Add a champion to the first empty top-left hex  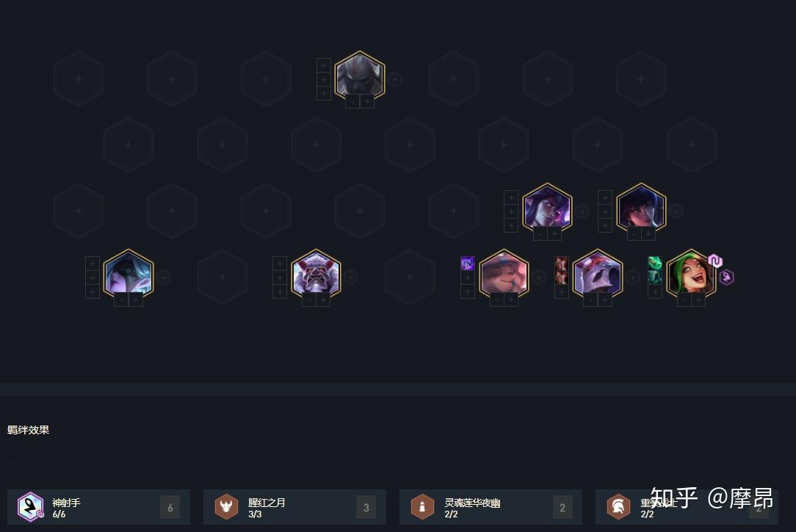[79, 79]
